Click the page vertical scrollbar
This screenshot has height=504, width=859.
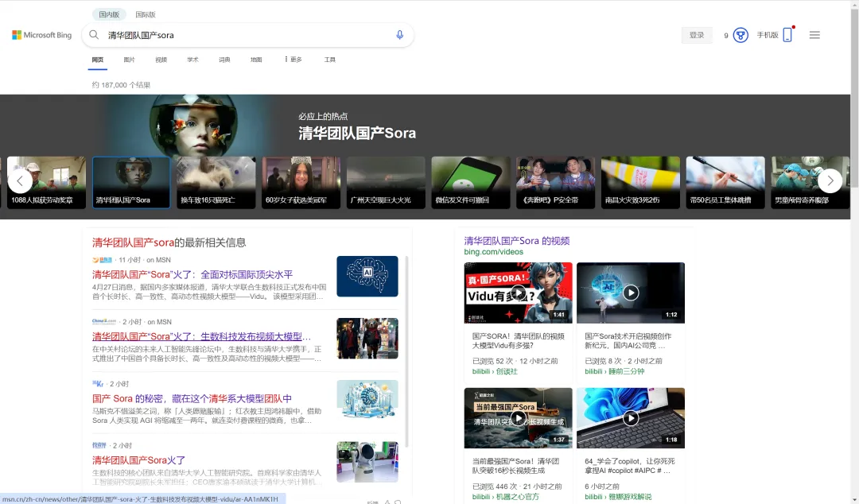(x=854, y=238)
